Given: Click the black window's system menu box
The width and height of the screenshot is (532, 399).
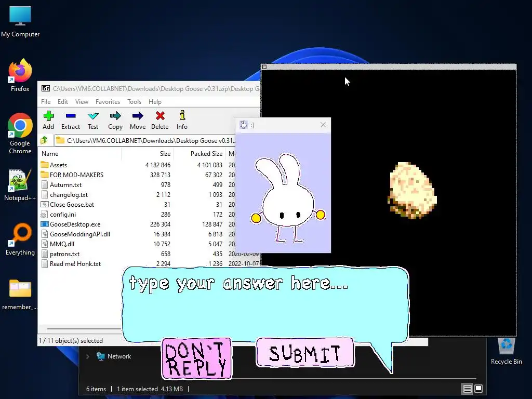Looking at the screenshot, I should [x=264, y=67].
